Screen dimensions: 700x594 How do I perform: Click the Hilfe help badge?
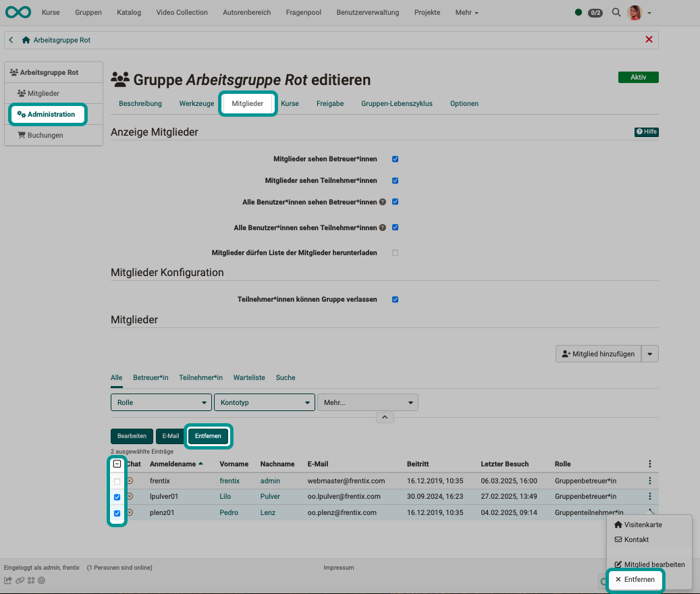[x=646, y=132]
